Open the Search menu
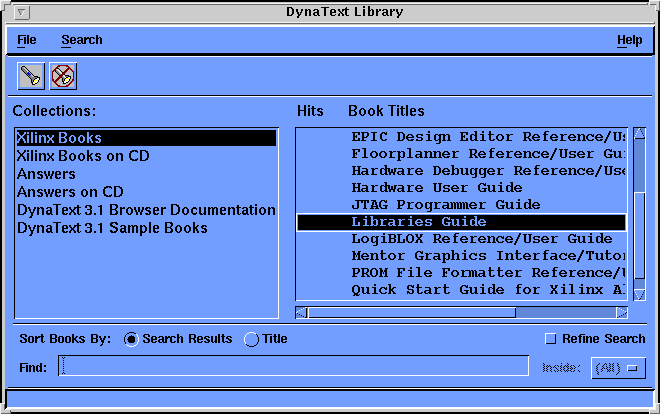Image resolution: width=660 pixels, height=414 pixels. tap(81, 40)
